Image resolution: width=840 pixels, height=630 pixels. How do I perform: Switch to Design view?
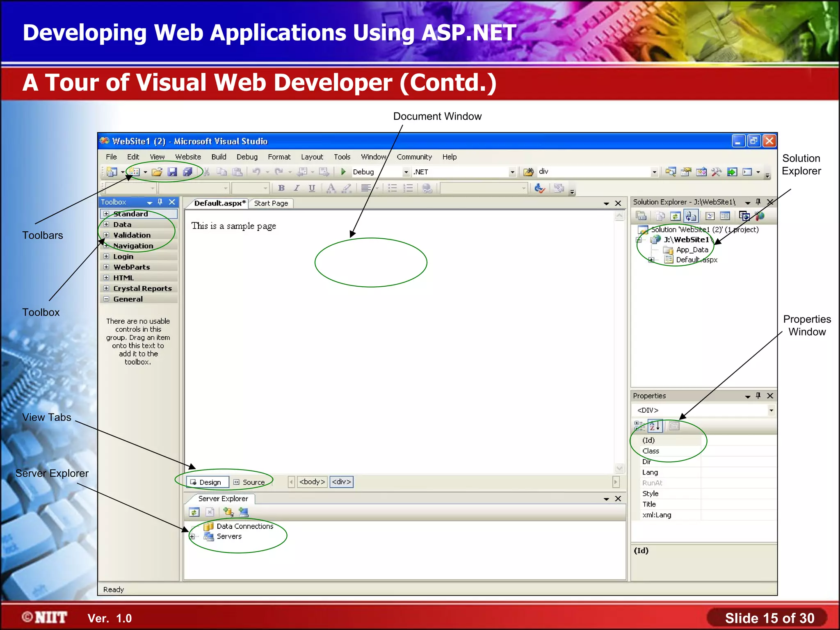207,482
